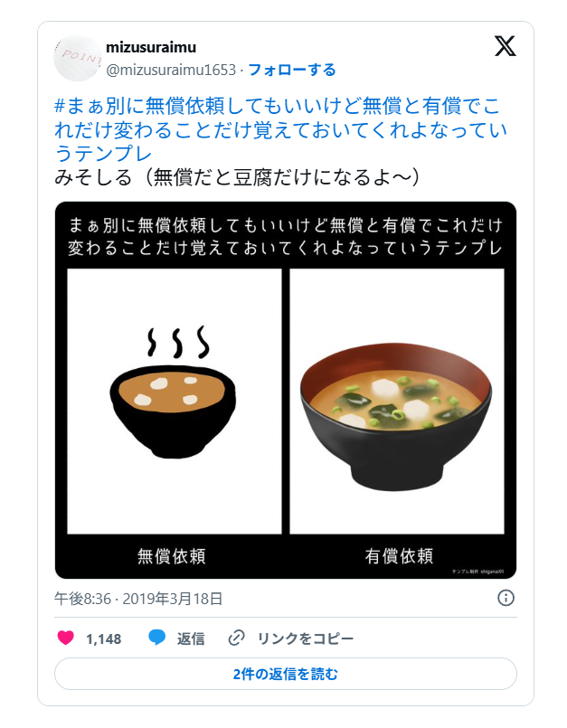Screen dimensions: 567x728
Task: Click the chain link copy icon
Action: tap(236, 638)
